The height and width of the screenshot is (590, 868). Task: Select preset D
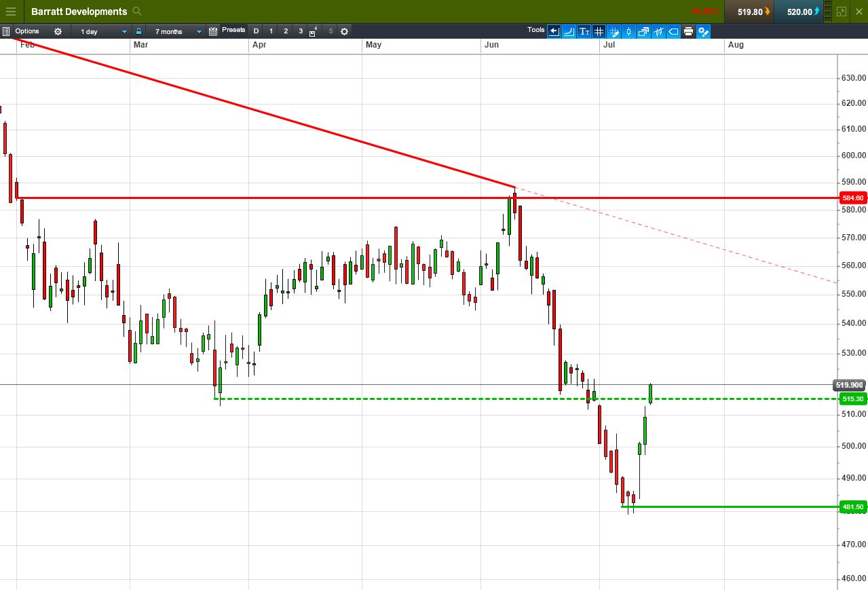(256, 31)
